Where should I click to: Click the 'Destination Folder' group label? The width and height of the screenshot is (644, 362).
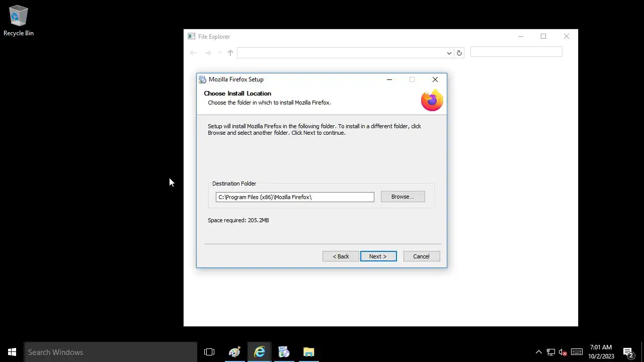(234, 184)
